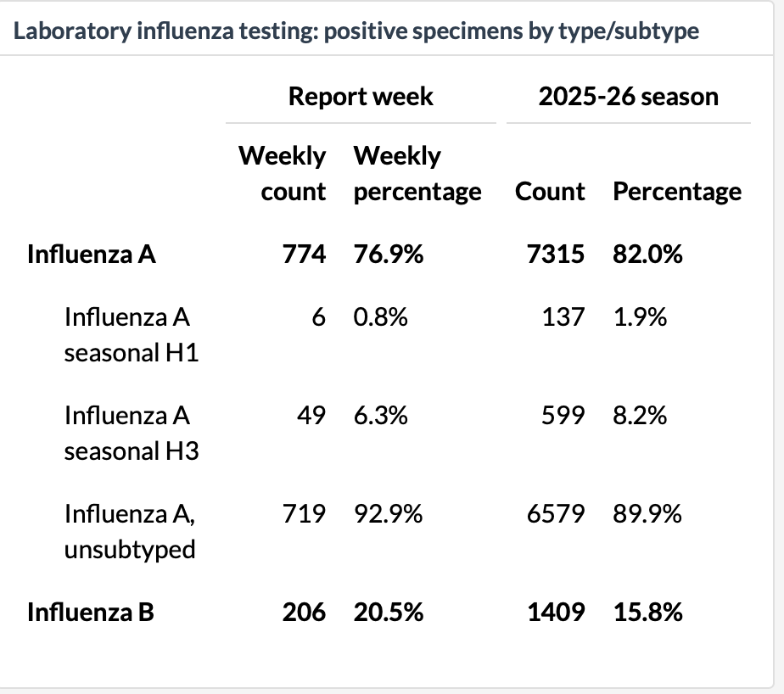
Task: Click Influenza A weekly count value 774
Action: click(304, 254)
